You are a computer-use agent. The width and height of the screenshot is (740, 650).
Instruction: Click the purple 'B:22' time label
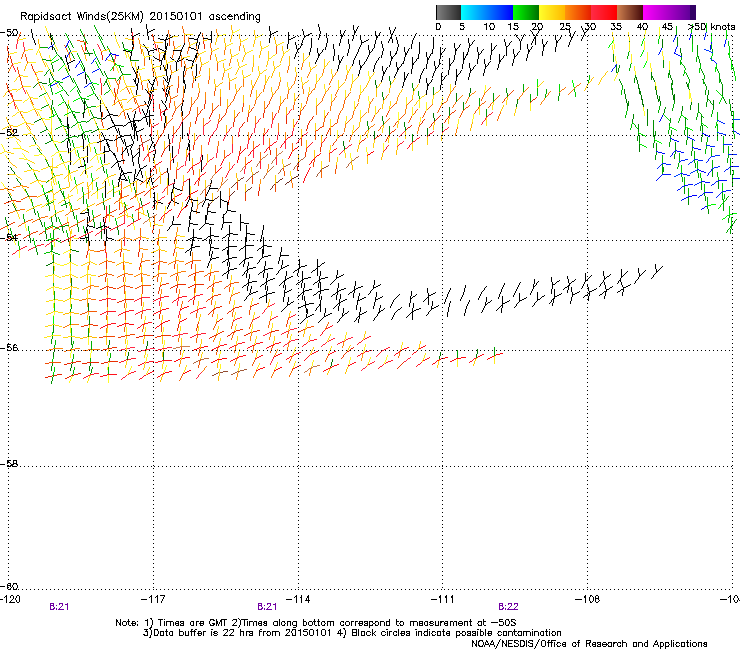508,607
